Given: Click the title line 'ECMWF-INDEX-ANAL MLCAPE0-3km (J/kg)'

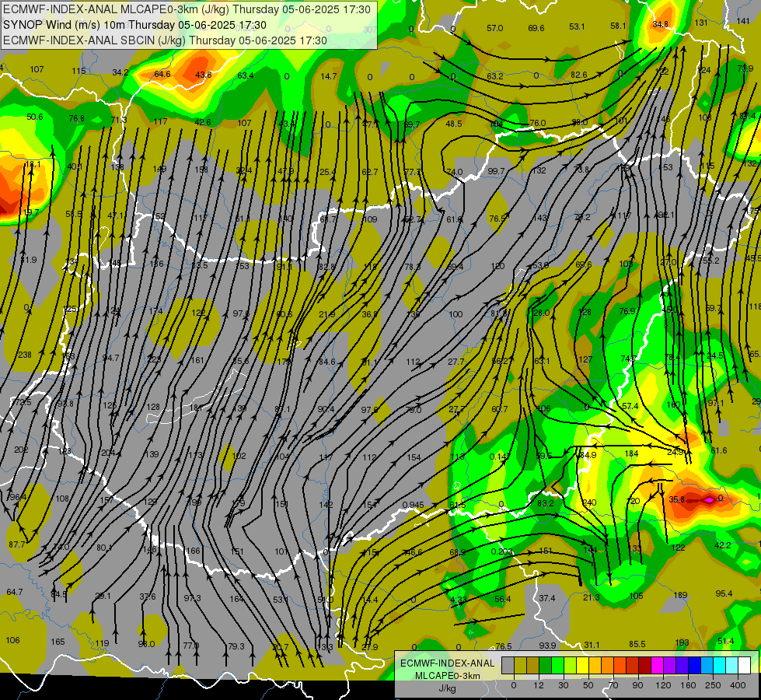Looking at the screenshot, I should click(117, 9).
